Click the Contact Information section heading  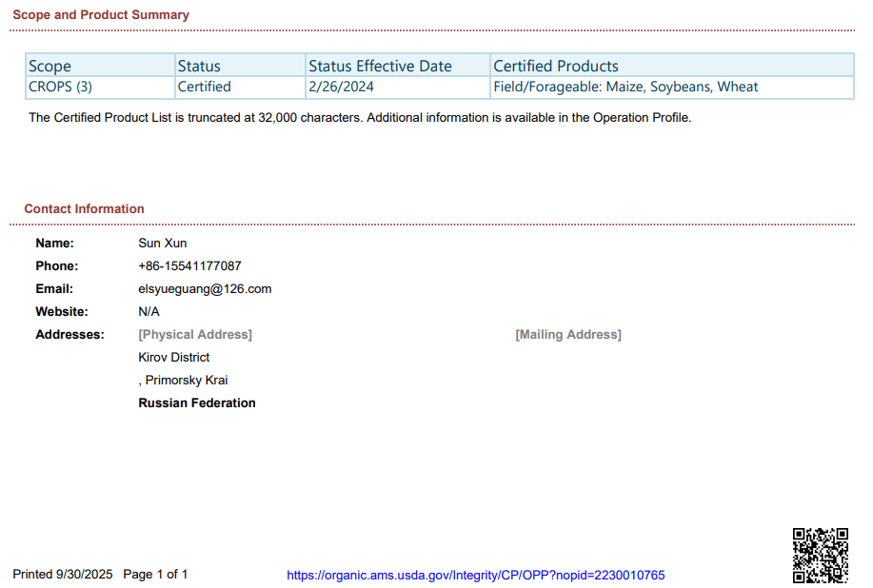pos(84,208)
